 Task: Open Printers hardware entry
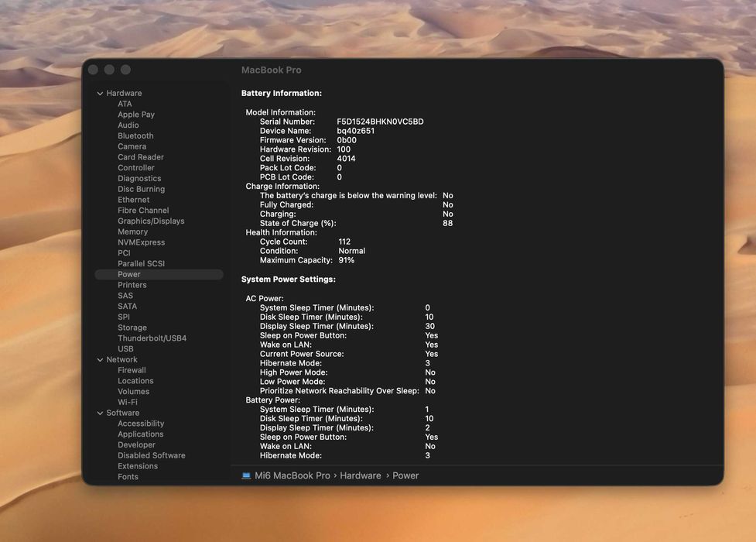point(132,285)
